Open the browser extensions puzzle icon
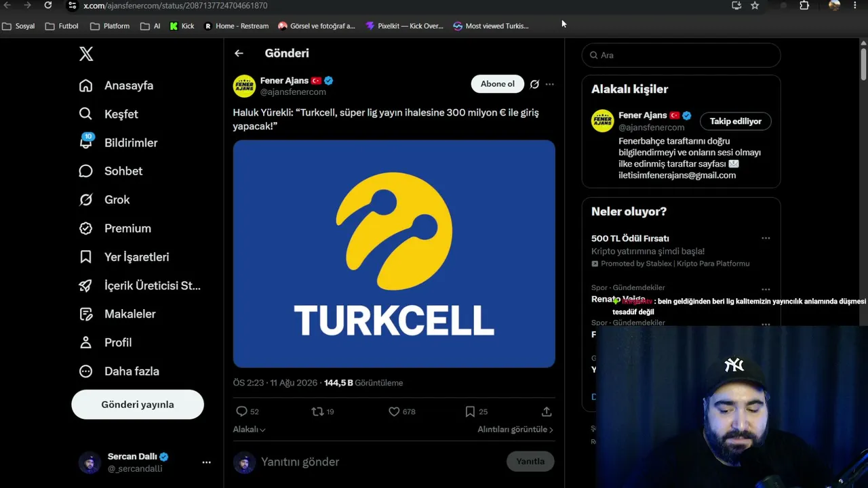Screen dimensions: 868x488 click(804, 5)
